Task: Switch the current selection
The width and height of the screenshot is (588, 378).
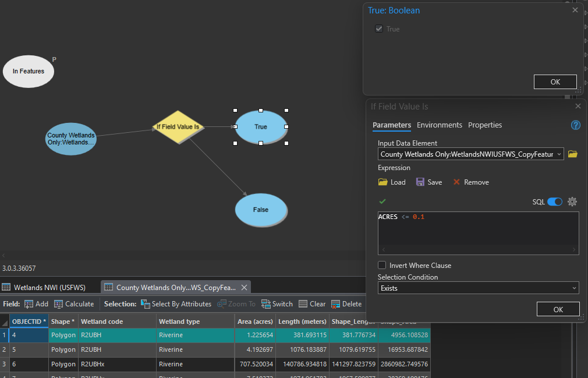Action: pyautogui.click(x=277, y=303)
